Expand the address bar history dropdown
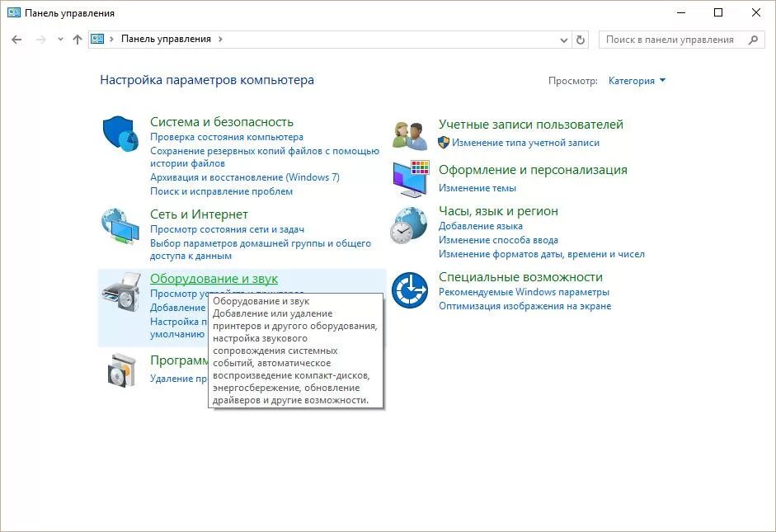This screenshot has width=776, height=532. (564, 40)
